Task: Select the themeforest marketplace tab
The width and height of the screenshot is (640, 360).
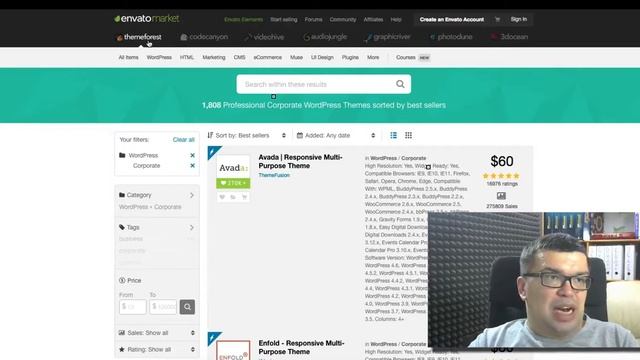Action: 139,37
